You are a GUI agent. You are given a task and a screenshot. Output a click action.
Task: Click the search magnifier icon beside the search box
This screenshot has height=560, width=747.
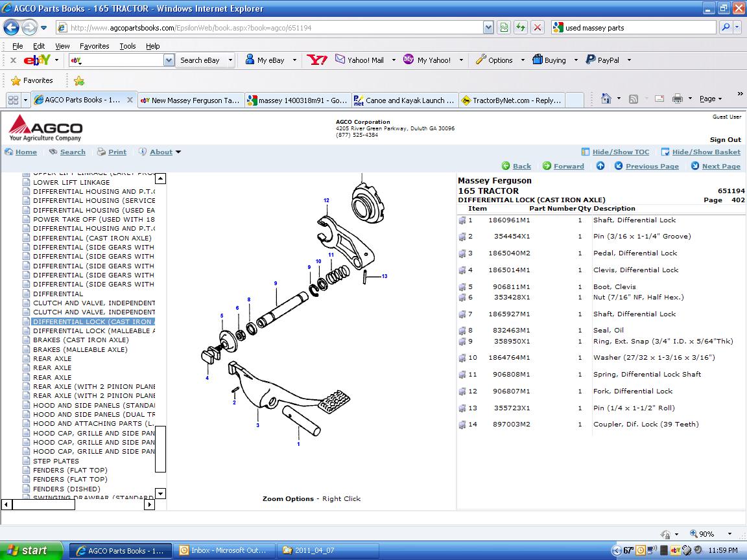click(726, 28)
